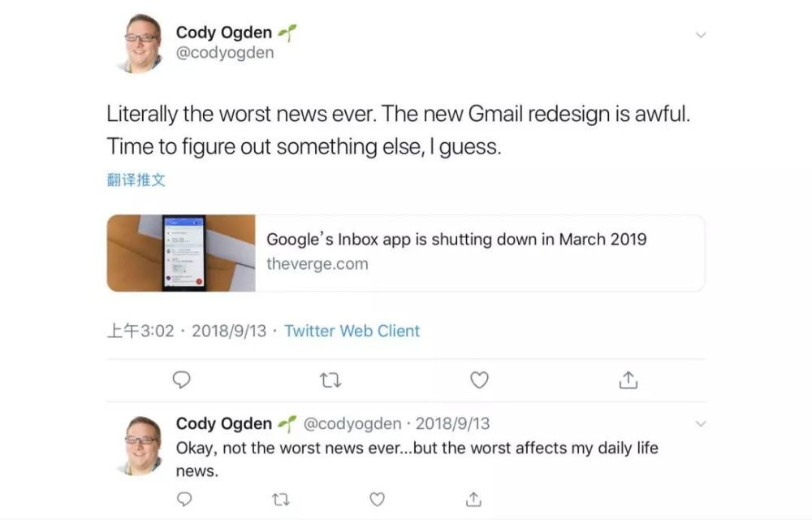Retweet the main tweet about Gmail redesign
The height and width of the screenshot is (520, 812).
click(x=331, y=380)
